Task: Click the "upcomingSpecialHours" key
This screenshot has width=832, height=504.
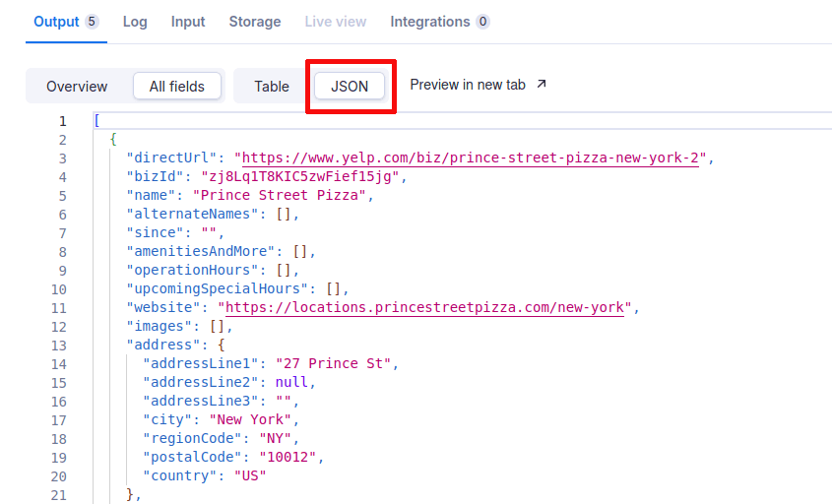Action: point(217,288)
